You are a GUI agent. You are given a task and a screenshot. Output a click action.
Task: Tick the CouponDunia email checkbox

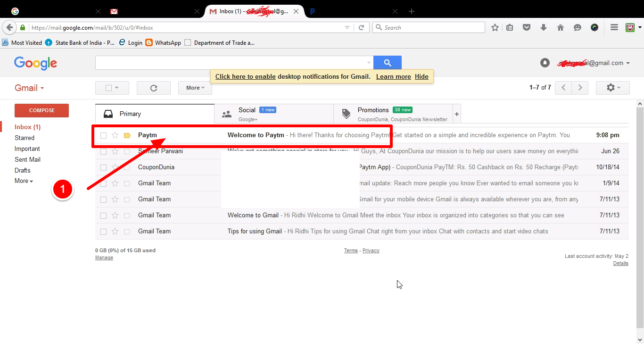pos(103,167)
